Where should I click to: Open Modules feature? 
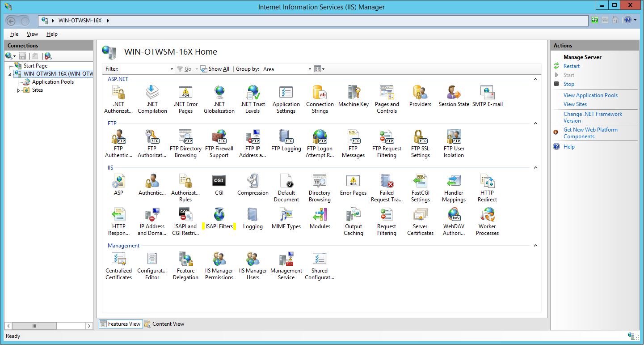point(320,218)
